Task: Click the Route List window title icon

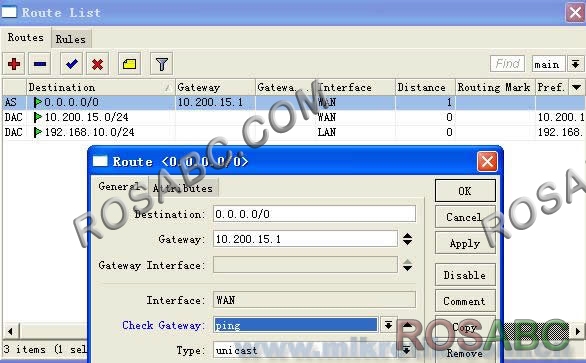Action: coord(9,12)
